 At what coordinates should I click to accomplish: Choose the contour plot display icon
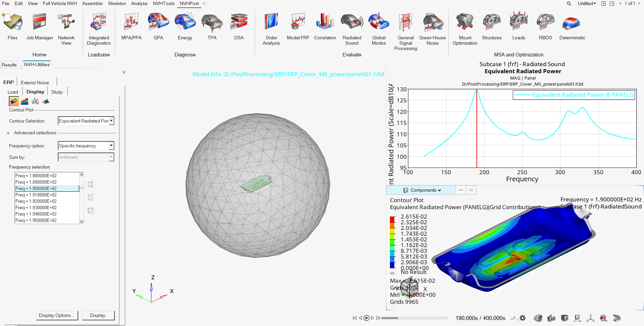pyautogui.click(x=14, y=101)
